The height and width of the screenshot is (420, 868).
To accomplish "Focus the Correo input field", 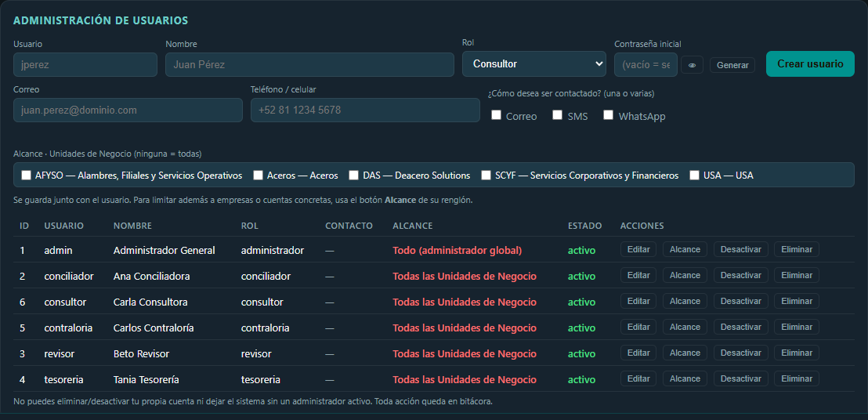I will pos(128,110).
